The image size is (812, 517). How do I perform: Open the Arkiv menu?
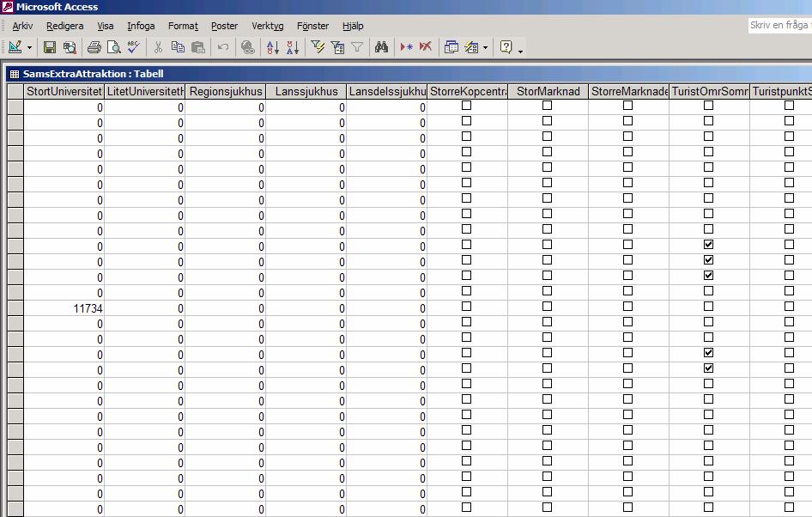[x=22, y=26]
